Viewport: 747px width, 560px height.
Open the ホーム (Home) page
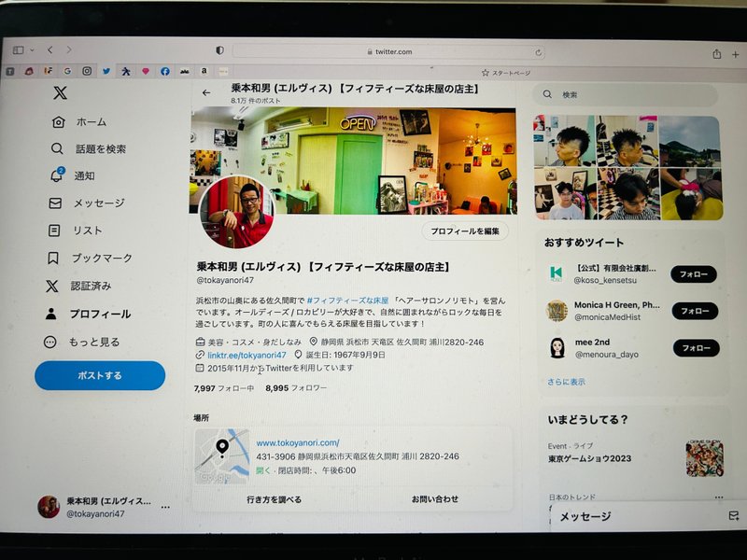pyautogui.click(x=79, y=122)
